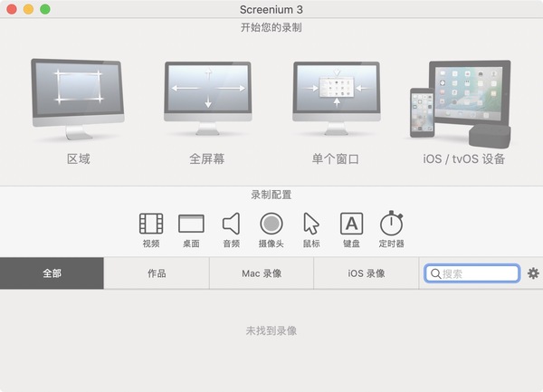
Task: Start a 全屏幕 full screen recording
Action: click(208, 99)
